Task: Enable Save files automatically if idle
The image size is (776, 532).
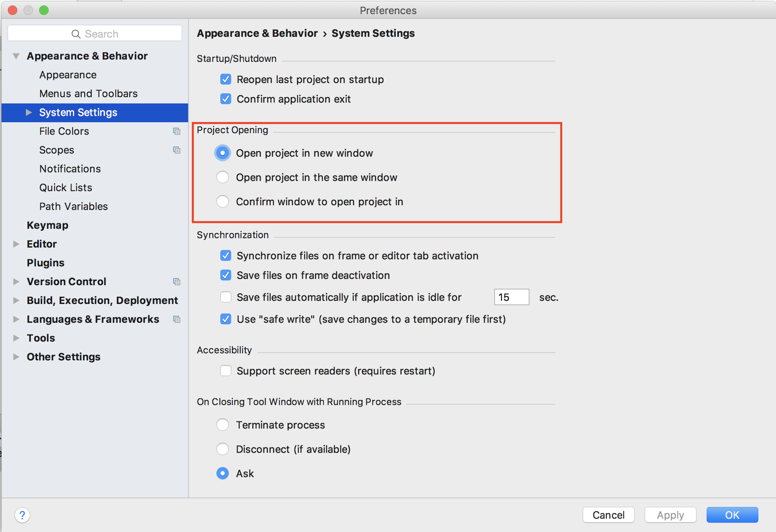Action: 226,297
